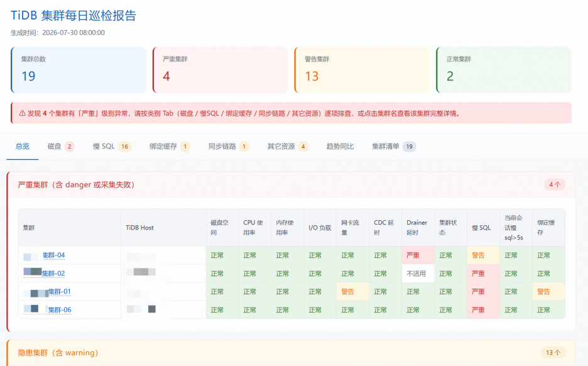Viewport: 588px width, 366px height.
Task: Click the 严重集群 4 summary card
Action: pos(220,70)
